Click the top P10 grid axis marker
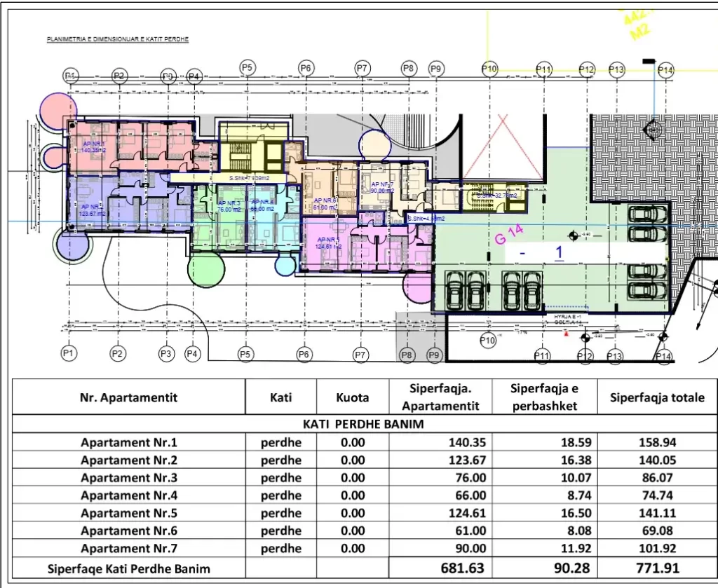The image size is (718, 588). (489, 69)
